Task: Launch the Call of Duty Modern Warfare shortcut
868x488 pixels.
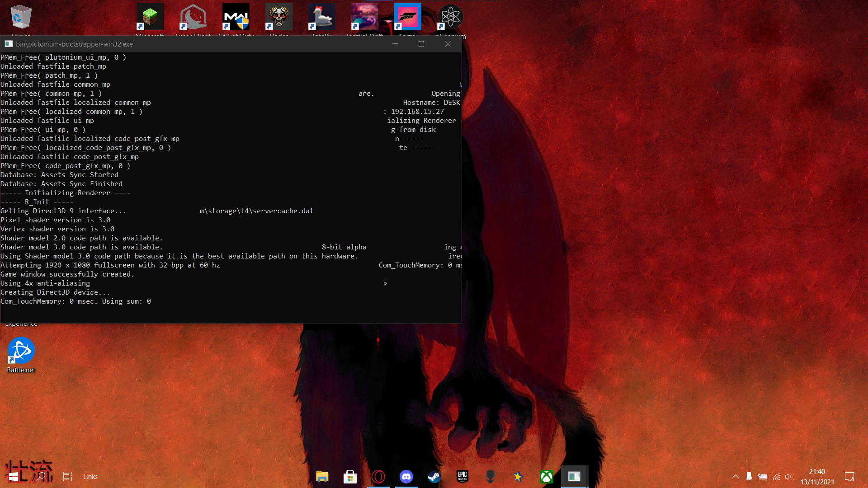Action: [236, 17]
